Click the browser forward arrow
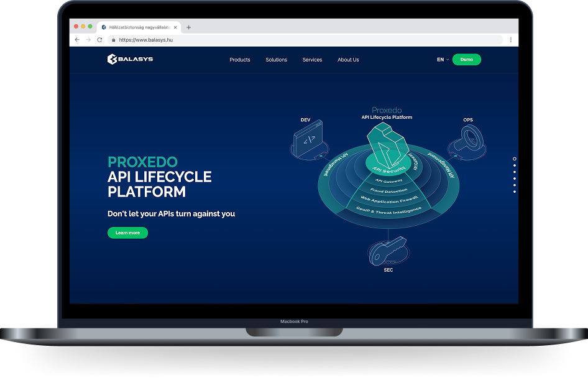 [88, 39]
